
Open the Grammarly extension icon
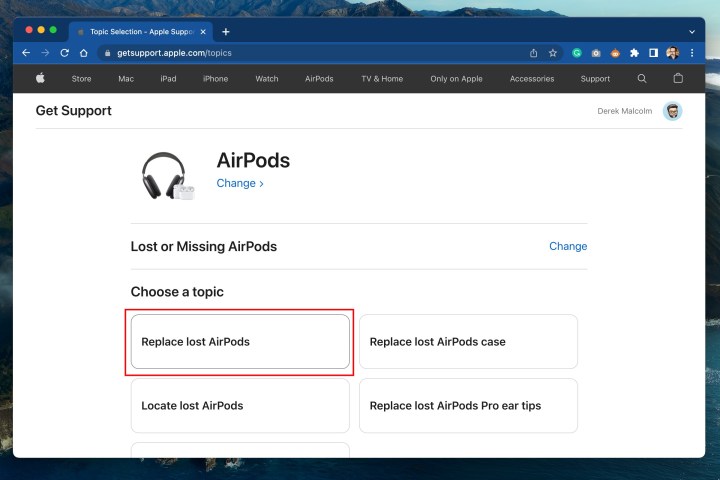click(x=577, y=53)
